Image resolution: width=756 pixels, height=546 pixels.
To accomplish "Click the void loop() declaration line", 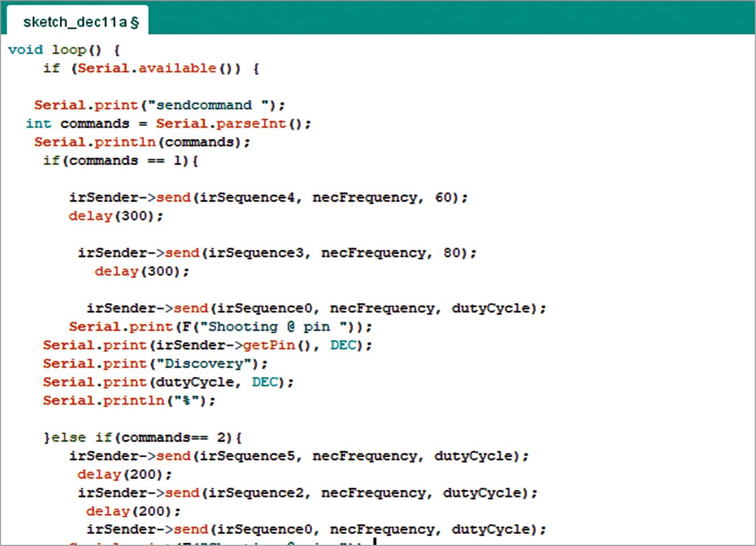I will 64,50.
